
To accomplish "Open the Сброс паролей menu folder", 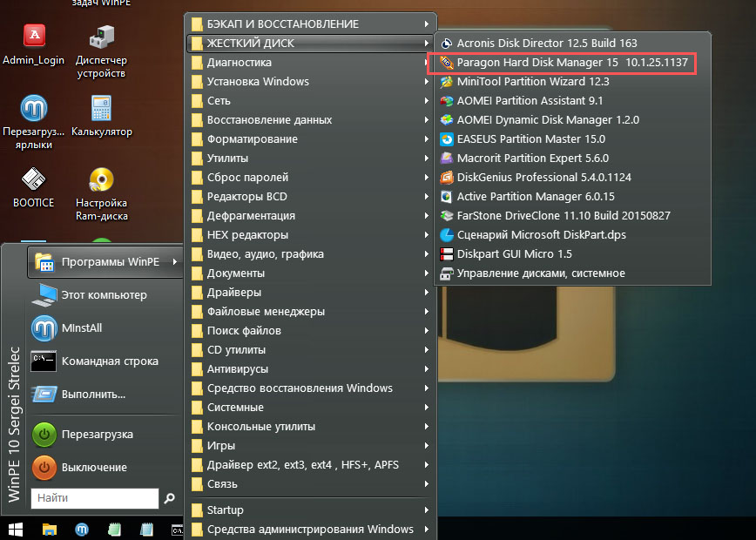I will (310, 178).
